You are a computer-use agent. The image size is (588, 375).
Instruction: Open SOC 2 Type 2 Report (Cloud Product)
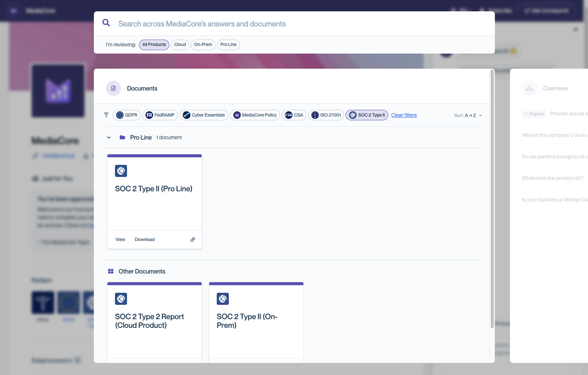[x=149, y=321]
